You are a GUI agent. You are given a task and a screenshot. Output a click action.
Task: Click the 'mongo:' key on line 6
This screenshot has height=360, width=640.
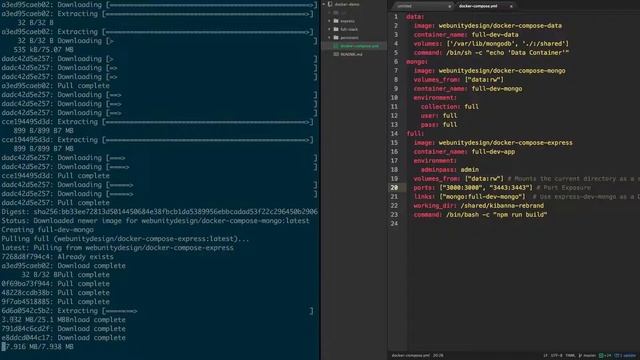point(417,62)
